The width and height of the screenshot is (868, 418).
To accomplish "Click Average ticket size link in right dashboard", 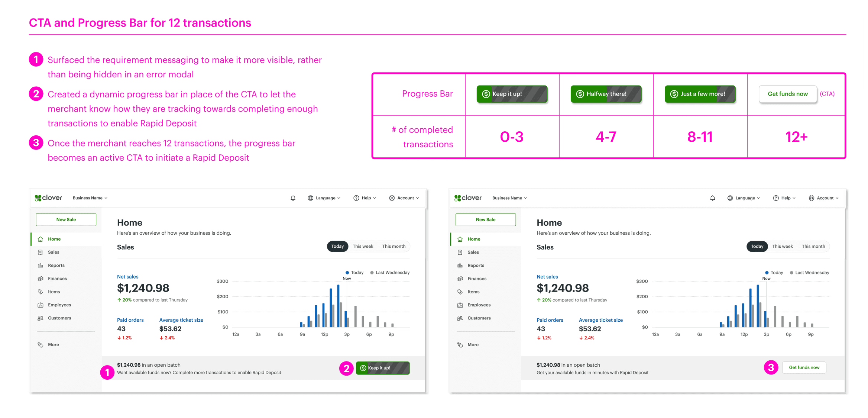I will pos(600,320).
